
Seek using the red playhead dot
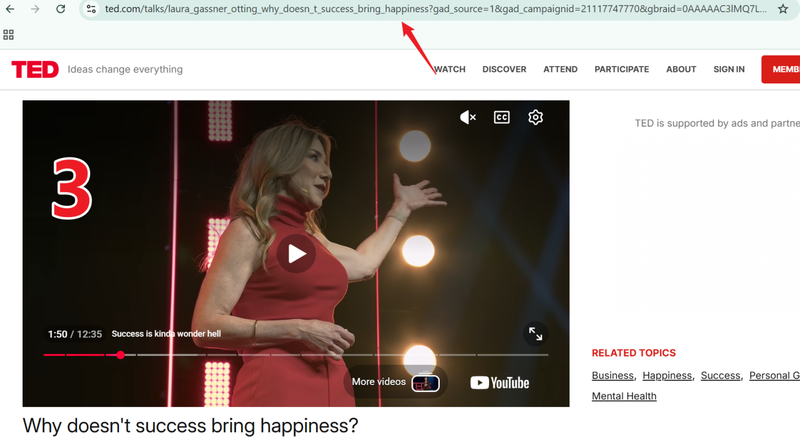pos(120,355)
